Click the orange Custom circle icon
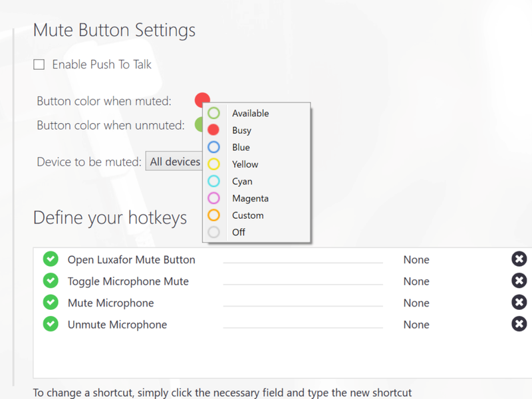 point(213,215)
